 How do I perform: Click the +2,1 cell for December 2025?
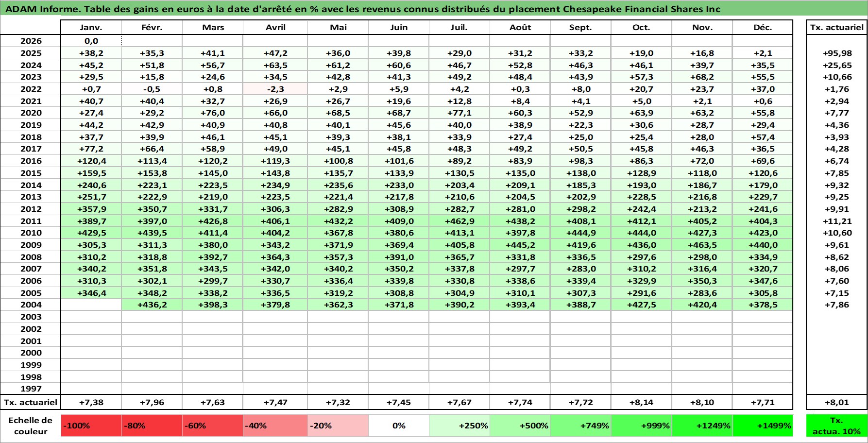[x=763, y=53]
